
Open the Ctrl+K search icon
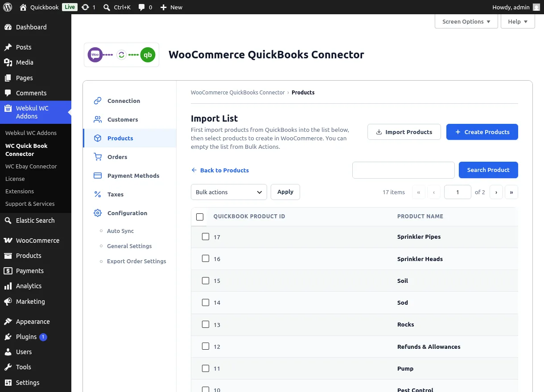107,7
